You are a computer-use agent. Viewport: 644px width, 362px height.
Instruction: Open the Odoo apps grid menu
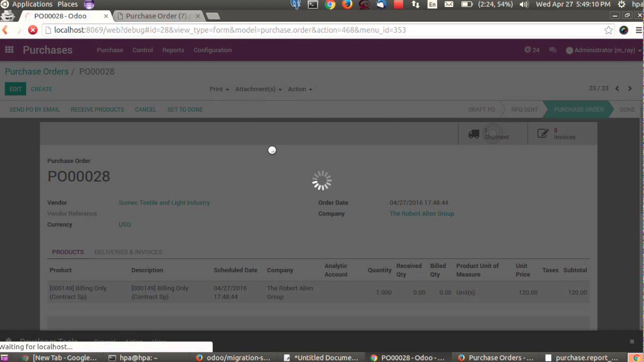click(x=9, y=50)
